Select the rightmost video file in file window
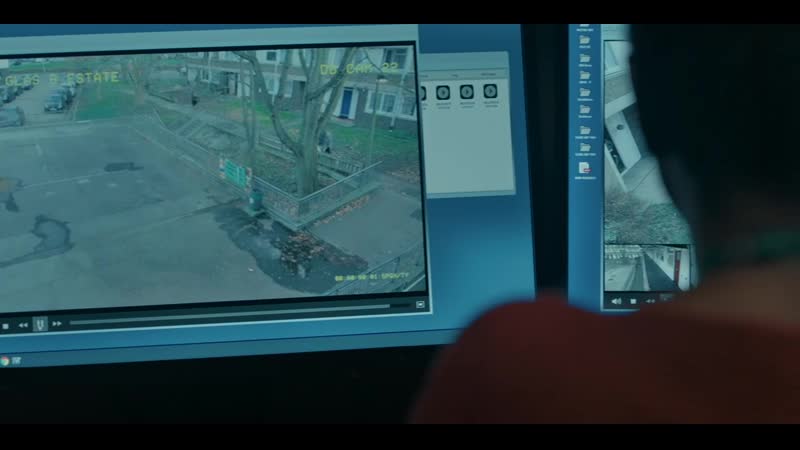Image resolution: width=800 pixels, height=450 pixels. (490, 93)
